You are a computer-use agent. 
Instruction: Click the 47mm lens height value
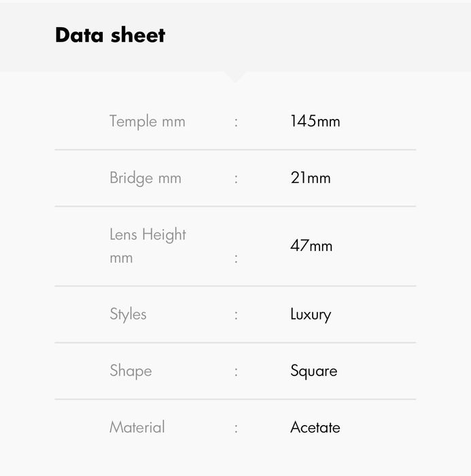(311, 246)
